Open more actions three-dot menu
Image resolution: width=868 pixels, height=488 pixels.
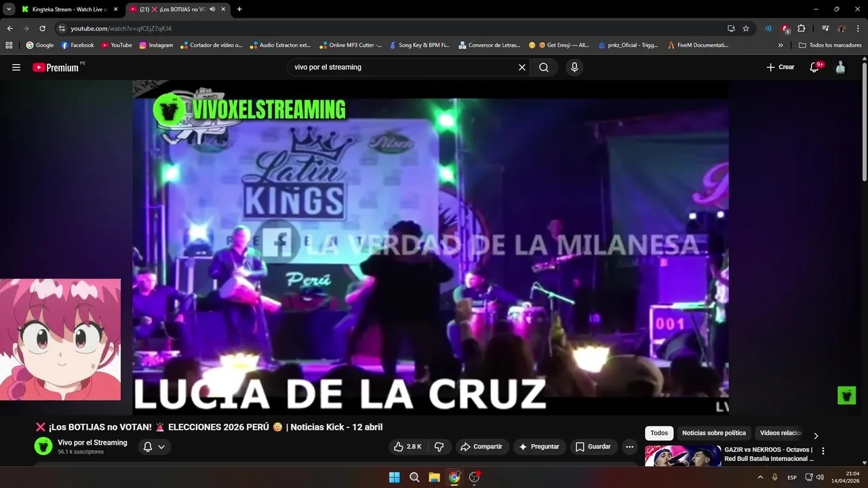pos(629,447)
